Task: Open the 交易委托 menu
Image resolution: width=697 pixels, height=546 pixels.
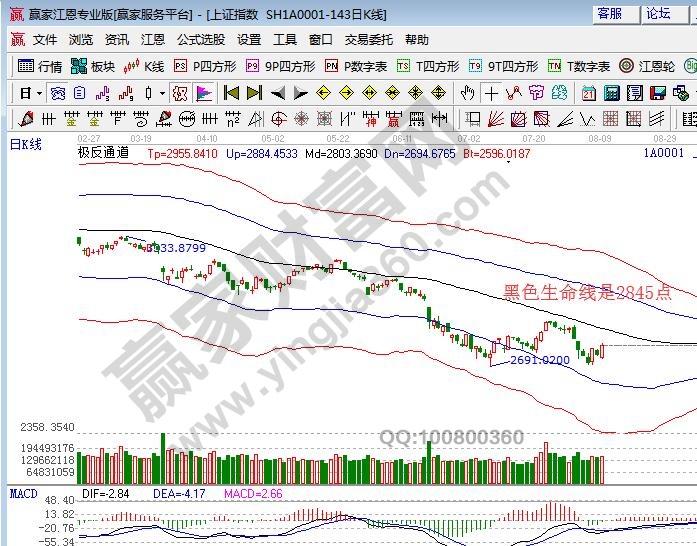Action: tap(370, 40)
